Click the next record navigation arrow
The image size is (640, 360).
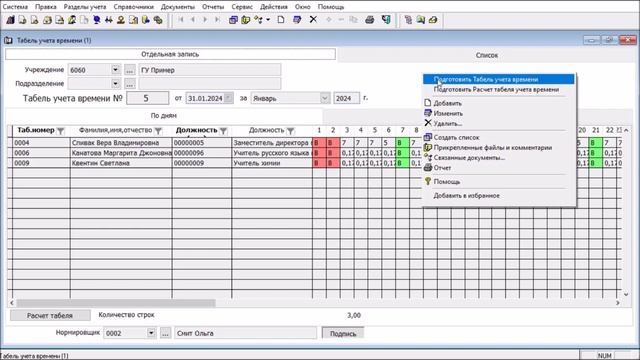[x=205, y=20]
